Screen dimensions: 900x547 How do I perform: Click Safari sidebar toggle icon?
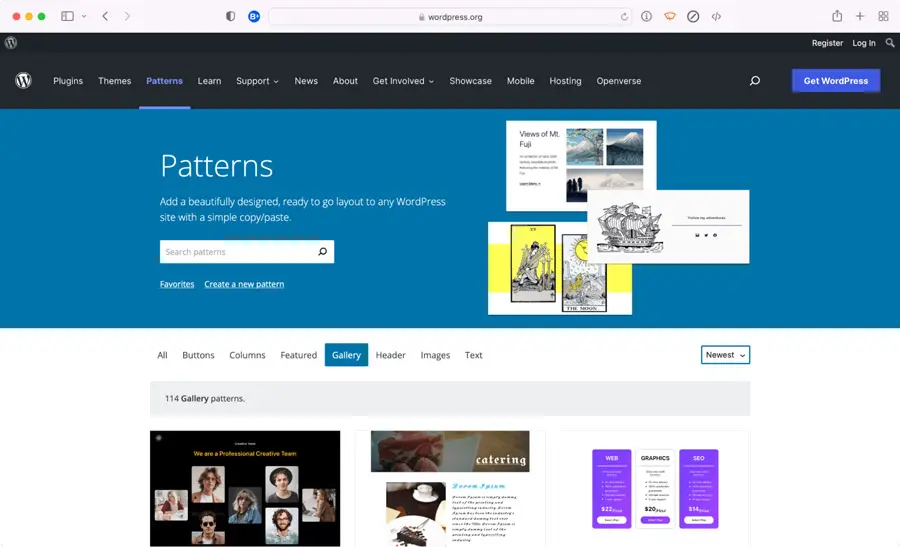(x=68, y=16)
